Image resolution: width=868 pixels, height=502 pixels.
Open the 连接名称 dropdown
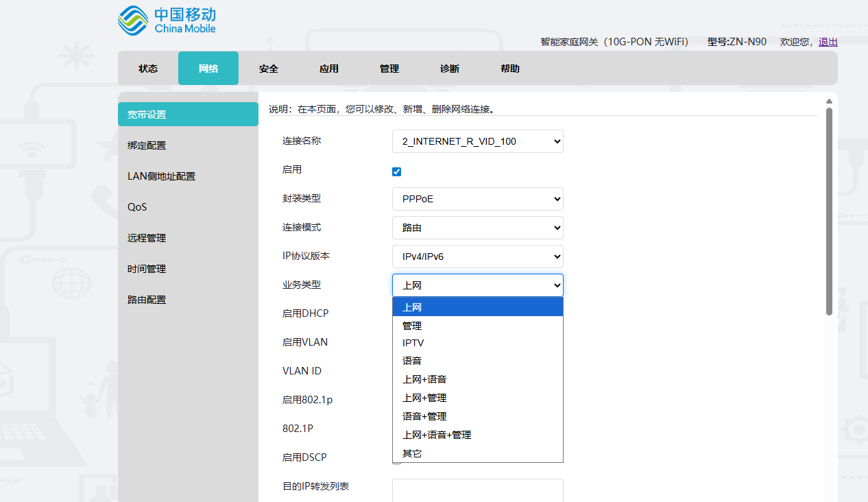478,141
